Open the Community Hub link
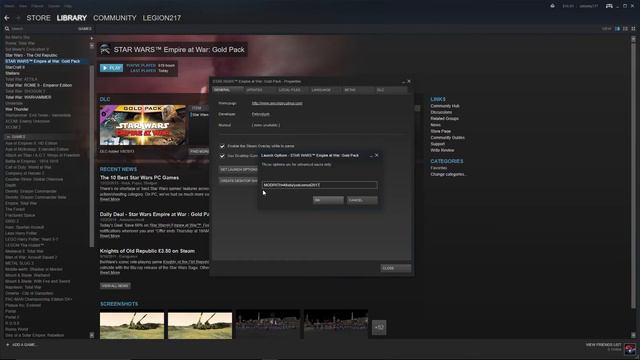The height and width of the screenshot is (360, 640). click(444, 106)
